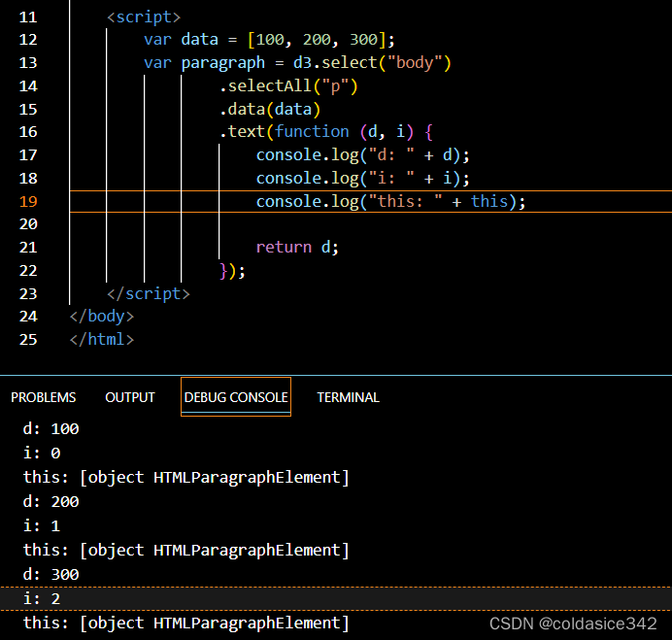
Task: Click the HTMLParagraphElement output below 'i: 2'
Action: click(x=186, y=623)
